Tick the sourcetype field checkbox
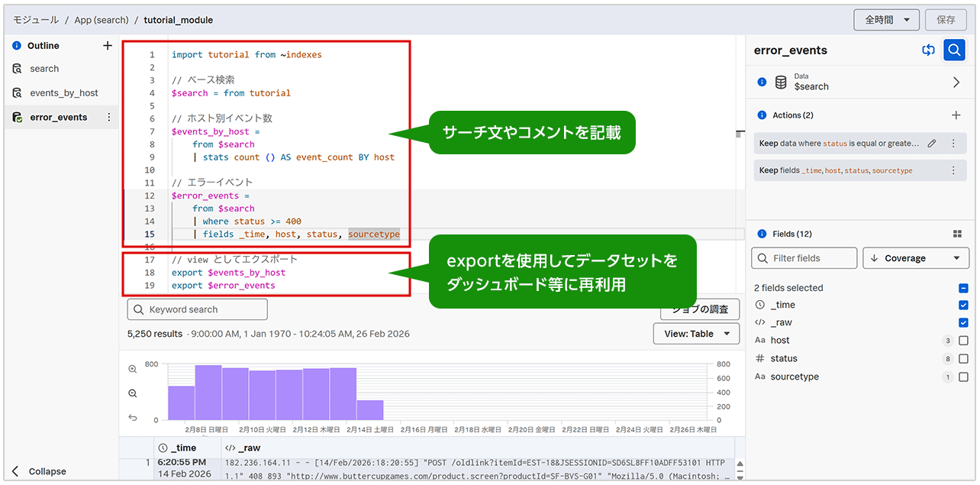The width and height of the screenshot is (980, 485). [962, 377]
